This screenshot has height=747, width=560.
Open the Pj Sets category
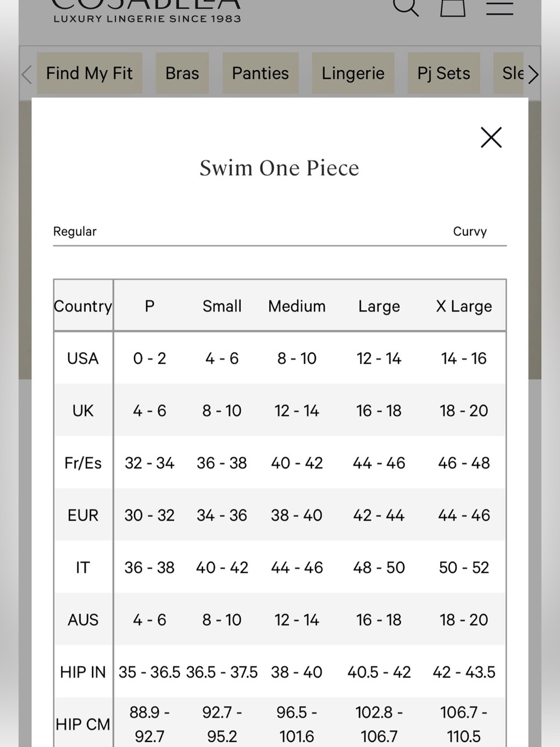click(444, 73)
